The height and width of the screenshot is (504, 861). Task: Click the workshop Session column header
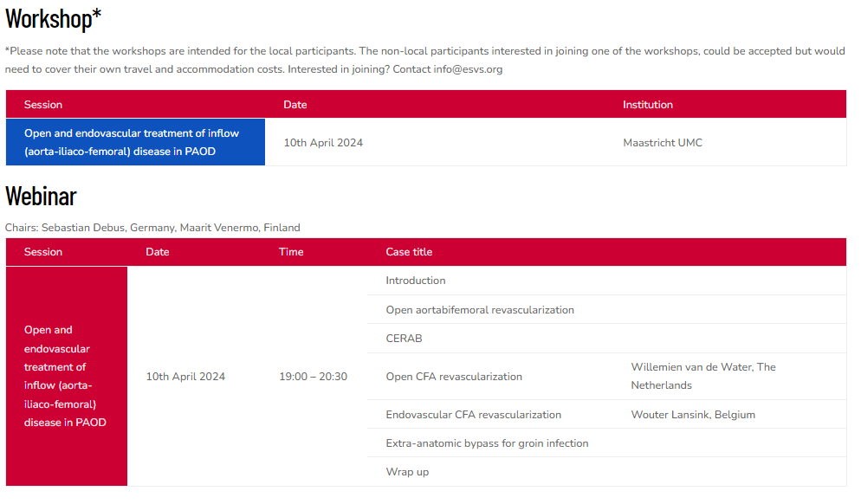[x=43, y=105]
